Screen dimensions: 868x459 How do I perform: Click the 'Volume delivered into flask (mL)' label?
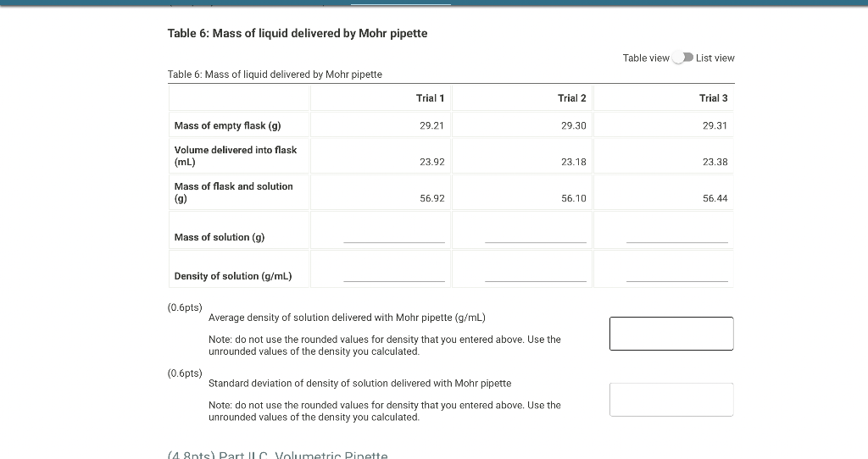pos(236,156)
